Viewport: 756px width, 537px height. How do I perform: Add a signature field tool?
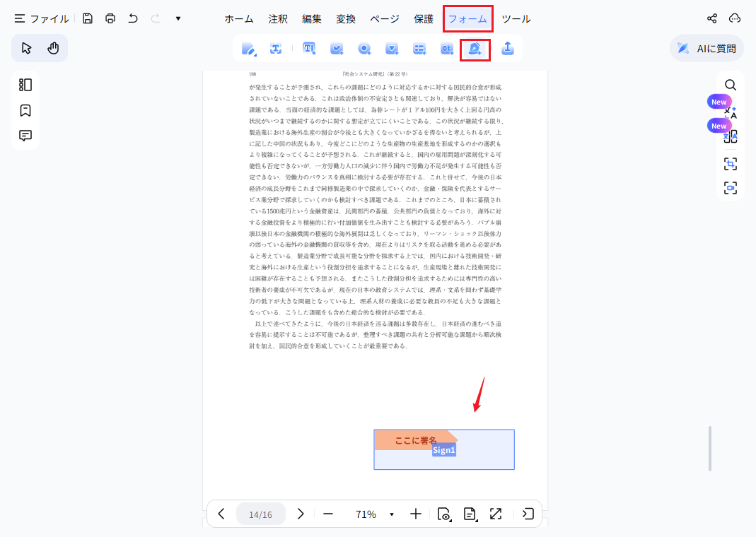[475, 49]
